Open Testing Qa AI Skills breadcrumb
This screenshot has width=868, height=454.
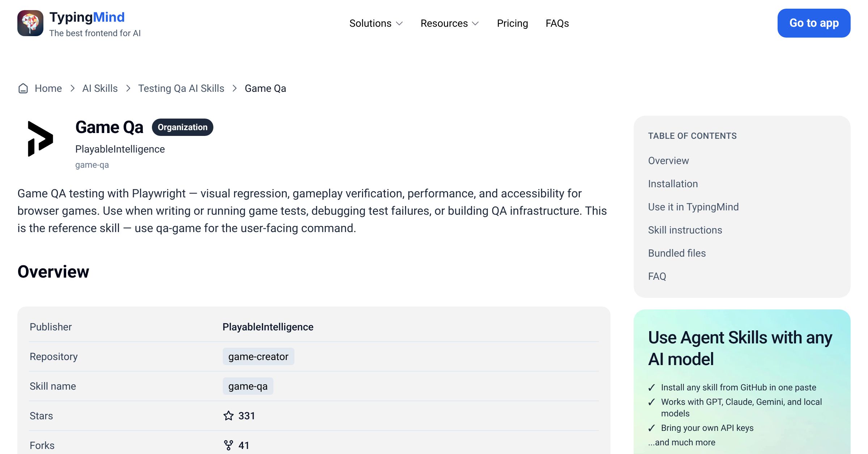click(181, 89)
